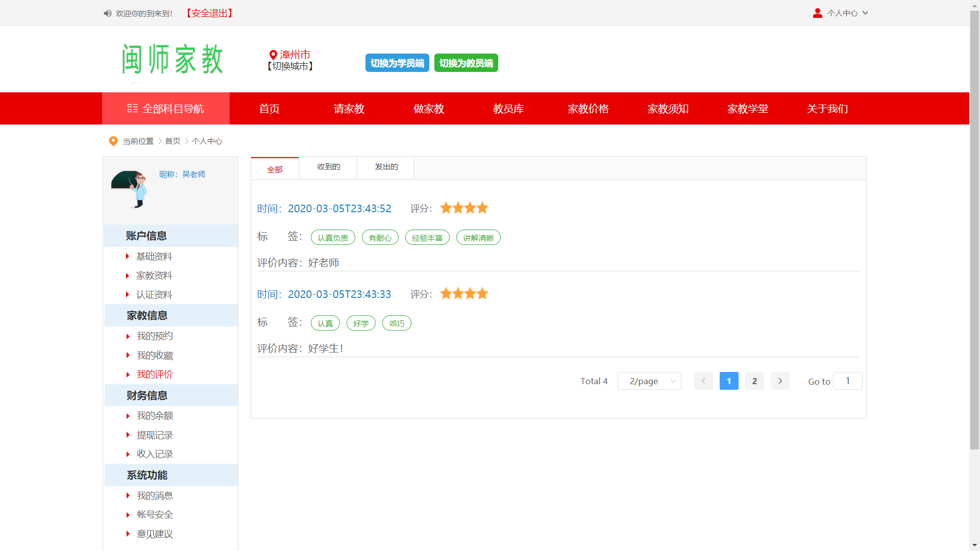
Task: Click the 安全退出 logout link
Action: (x=209, y=13)
